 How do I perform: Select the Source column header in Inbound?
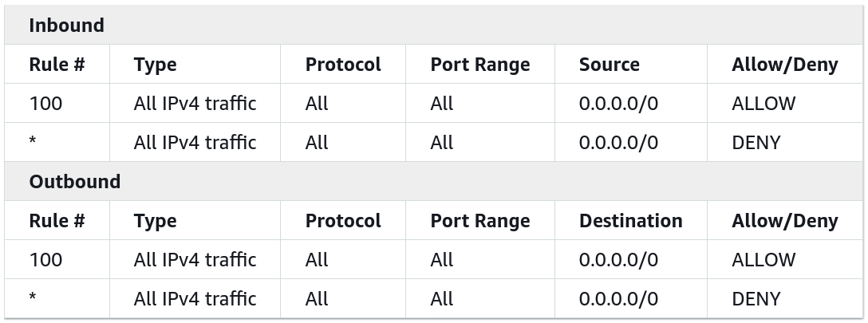coord(609,65)
